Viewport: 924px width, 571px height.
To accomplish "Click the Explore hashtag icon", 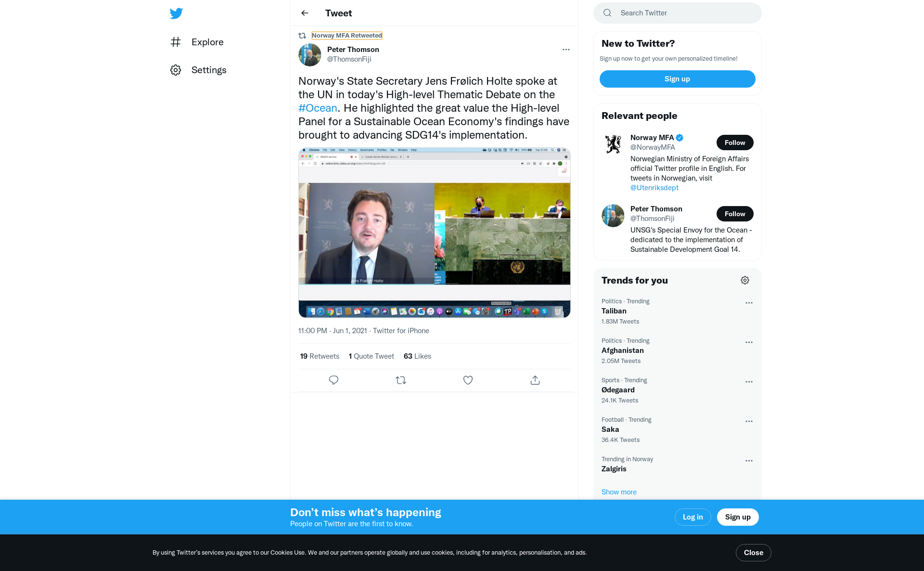I will (x=176, y=42).
